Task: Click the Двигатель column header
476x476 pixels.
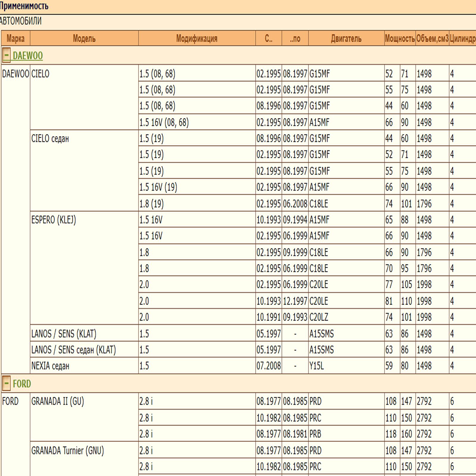Action: (346, 38)
